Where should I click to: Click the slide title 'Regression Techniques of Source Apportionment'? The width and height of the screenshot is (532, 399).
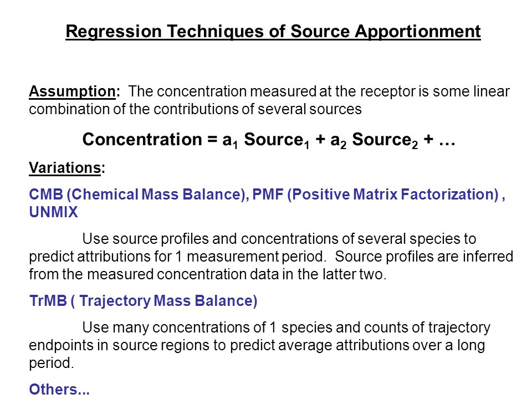273,32
